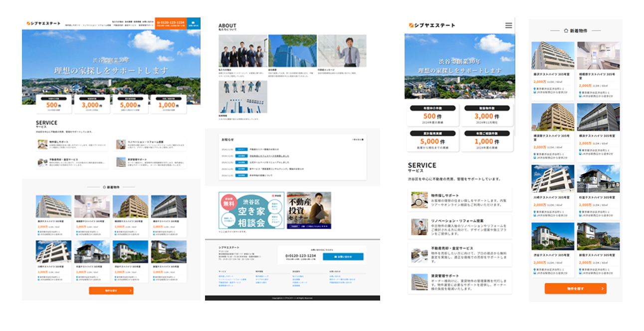The image size is (644, 331).
Task: Click the シブヤエステート logo in mobile header
Action: (431, 25)
